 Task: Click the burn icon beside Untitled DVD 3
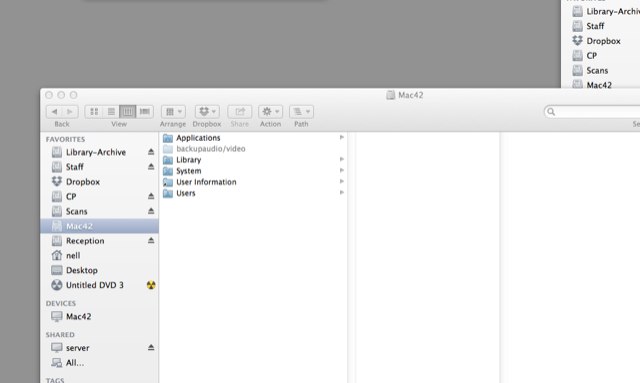(151, 285)
